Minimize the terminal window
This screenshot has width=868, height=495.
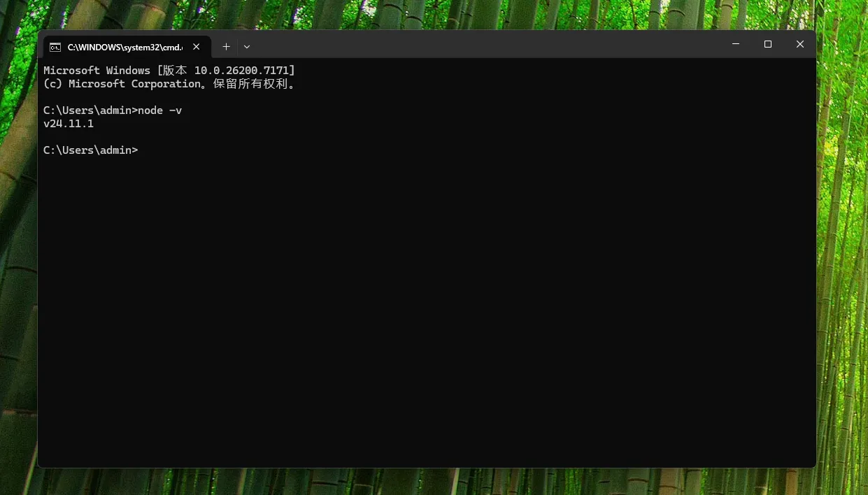(x=736, y=44)
